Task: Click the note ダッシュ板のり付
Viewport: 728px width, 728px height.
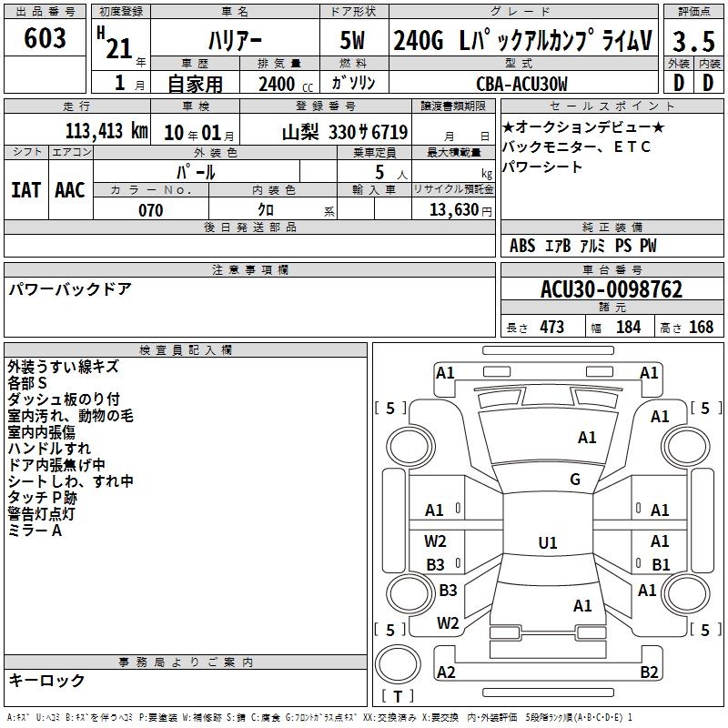Action: pyautogui.click(x=64, y=399)
